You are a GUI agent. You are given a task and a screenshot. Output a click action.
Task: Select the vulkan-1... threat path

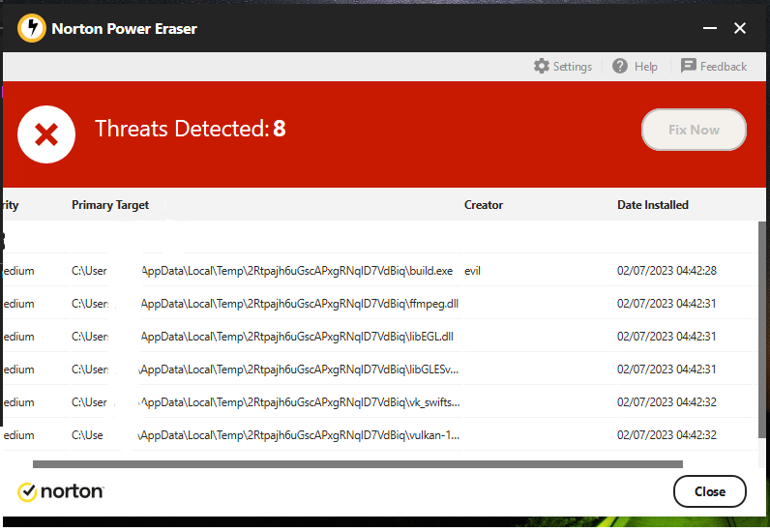pos(266,435)
